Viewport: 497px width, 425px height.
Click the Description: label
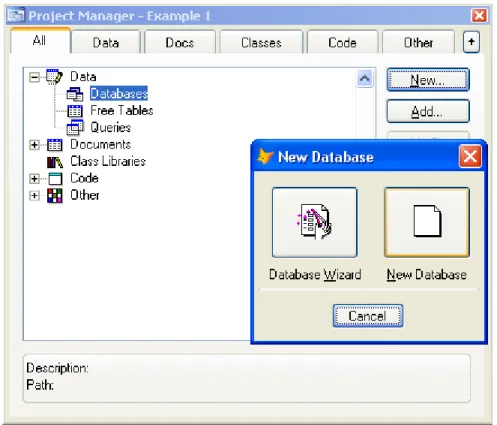point(57,368)
